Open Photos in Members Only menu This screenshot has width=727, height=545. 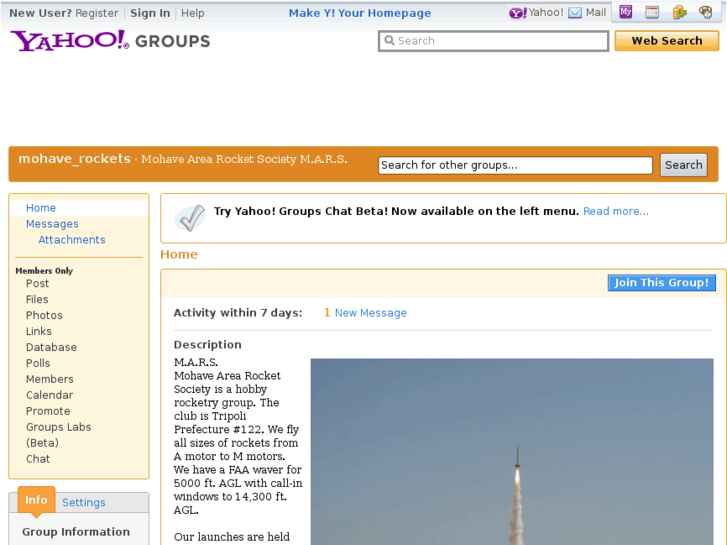click(x=44, y=315)
